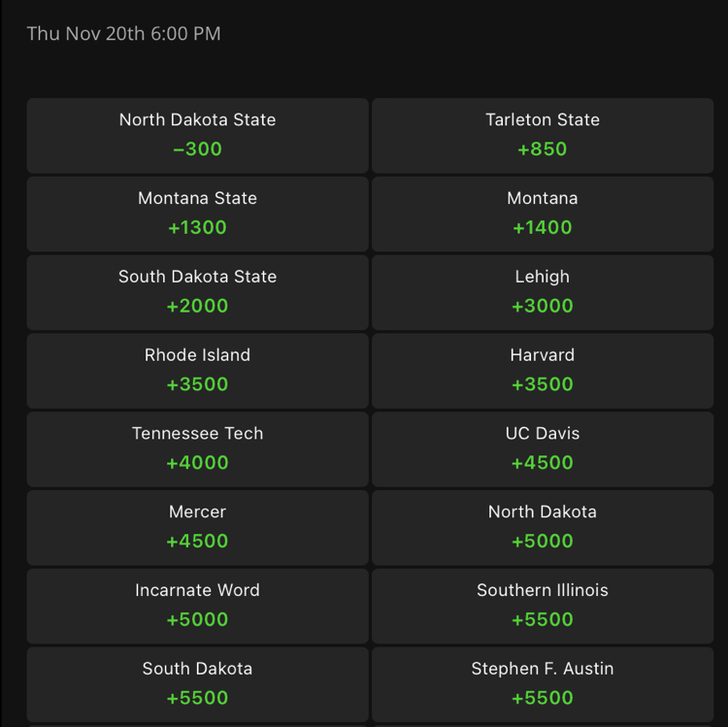The width and height of the screenshot is (728, 727).
Task: Tap the +3000 odds value
Action: coord(542,307)
